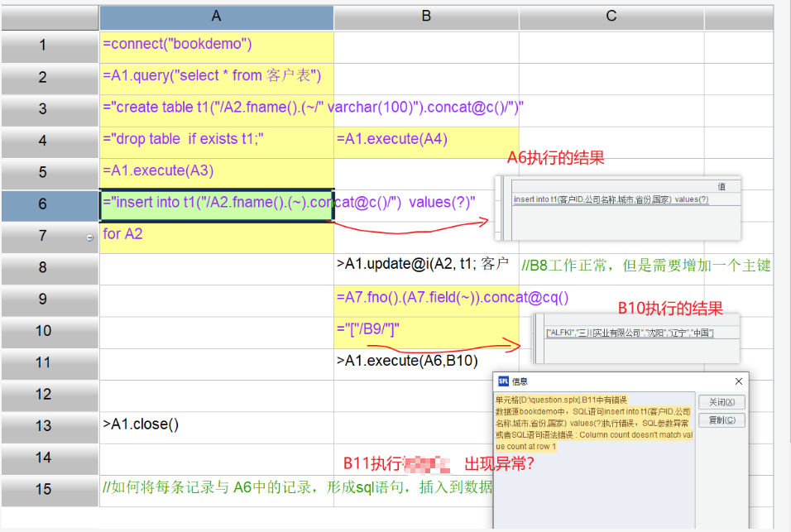Collapse the for-loop block at row 7
The width and height of the screenshot is (791, 532).
tap(89, 237)
